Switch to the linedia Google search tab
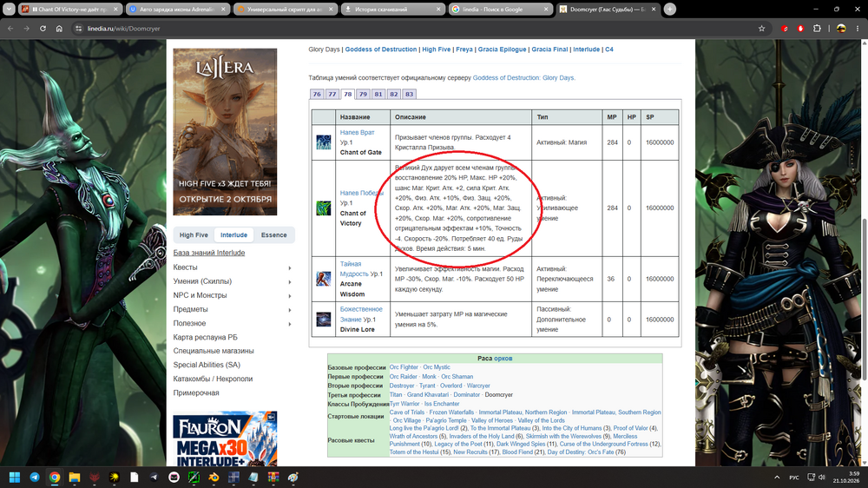The height and width of the screenshot is (488, 868). [x=499, y=9]
